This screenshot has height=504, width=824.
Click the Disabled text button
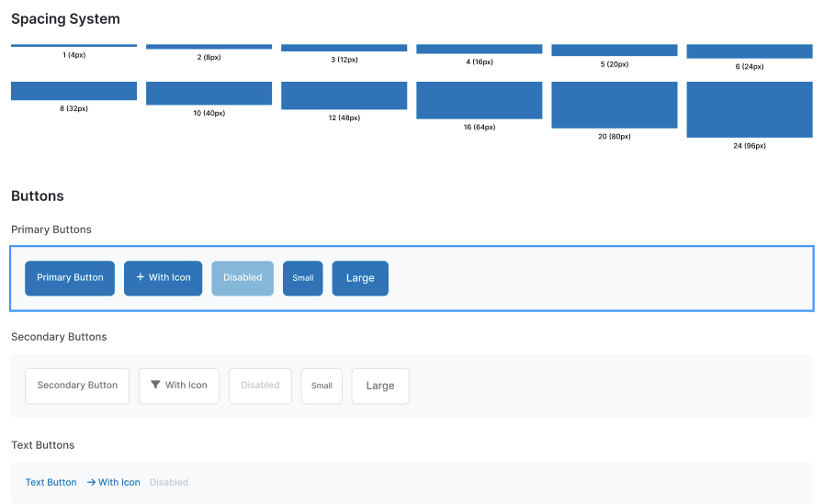(x=169, y=482)
